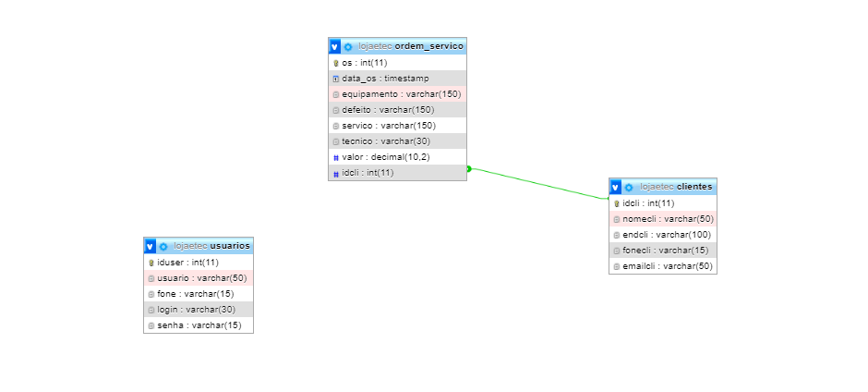Select 'idcli : int(11)' in ordem_servico
868x392 pixels.
pyautogui.click(x=397, y=173)
